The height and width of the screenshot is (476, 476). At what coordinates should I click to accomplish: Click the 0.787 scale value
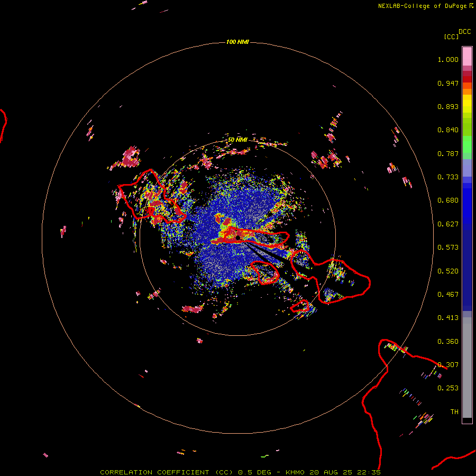point(448,153)
